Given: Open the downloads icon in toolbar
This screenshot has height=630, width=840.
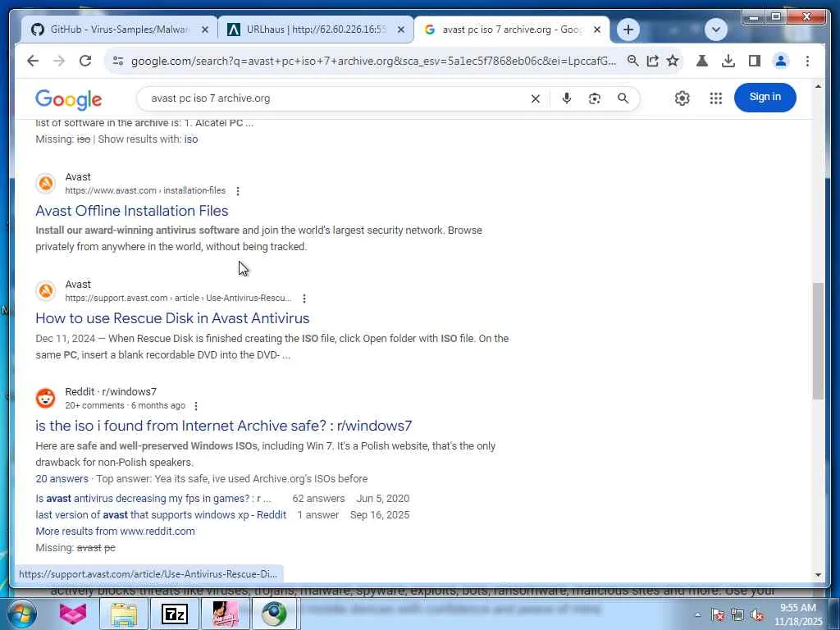Looking at the screenshot, I should tap(728, 61).
